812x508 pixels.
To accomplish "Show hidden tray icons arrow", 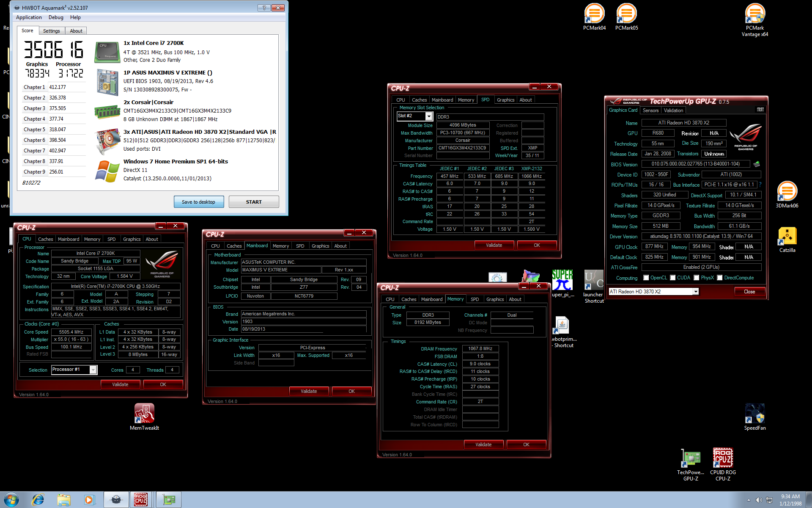I will (x=749, y=500).
